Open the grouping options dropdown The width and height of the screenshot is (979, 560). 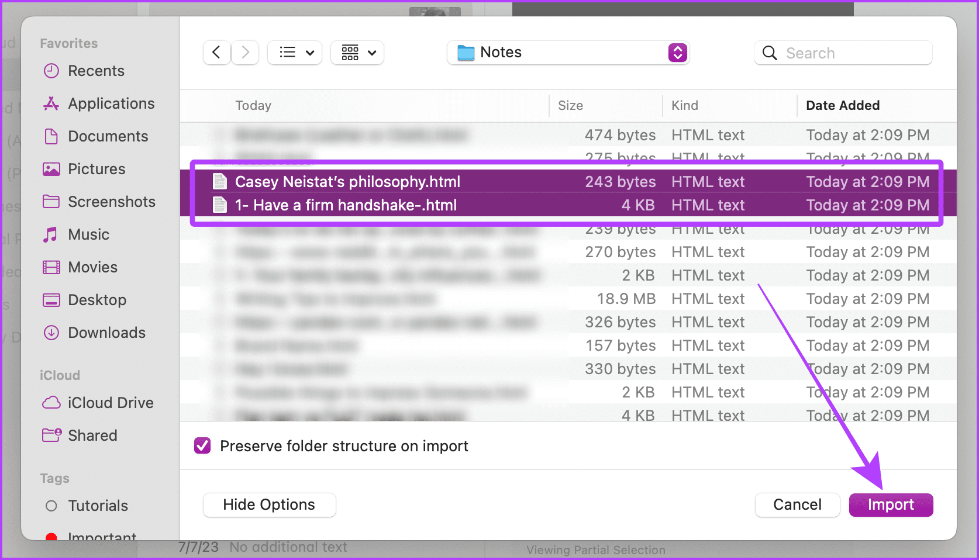pyautogui.click(x=357, y=53)
